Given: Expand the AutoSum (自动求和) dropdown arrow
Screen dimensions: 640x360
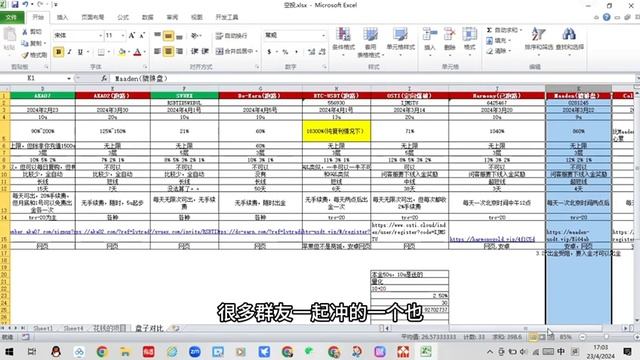Looking at the screenshot, I should [520, 30].
